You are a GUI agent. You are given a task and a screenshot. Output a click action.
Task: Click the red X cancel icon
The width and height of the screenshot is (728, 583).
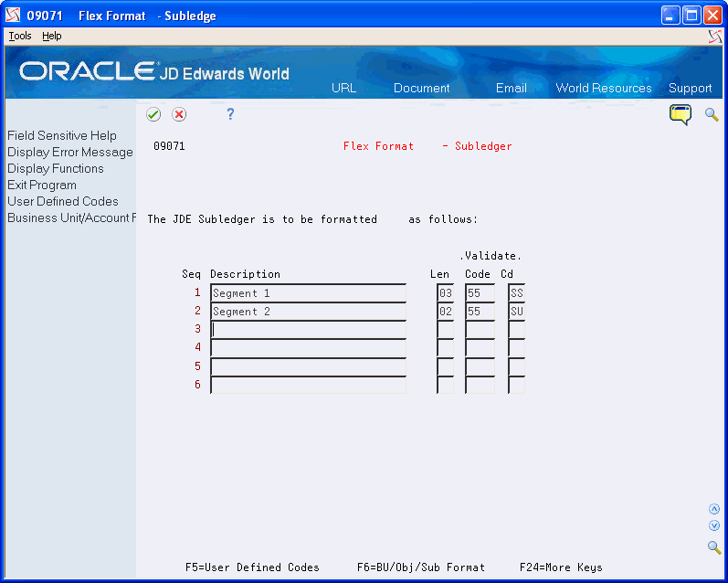click(179, 114)
